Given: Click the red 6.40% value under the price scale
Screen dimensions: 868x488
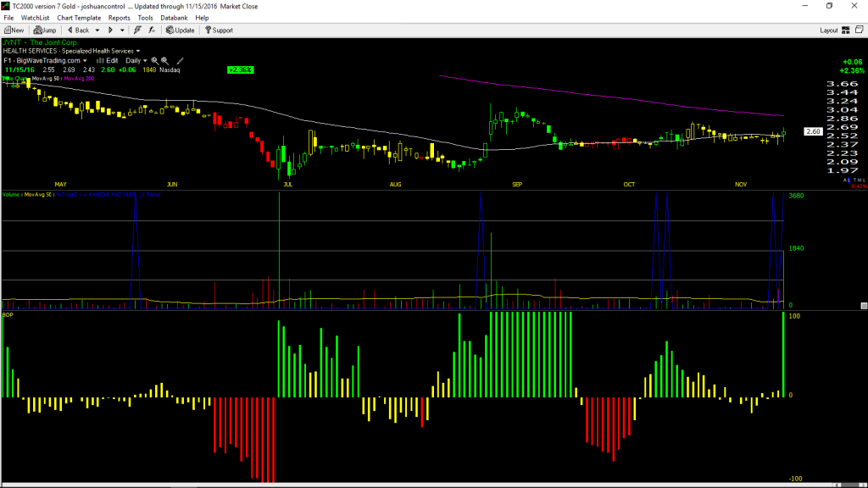Looking at the screenshot, I should [859, 186].
